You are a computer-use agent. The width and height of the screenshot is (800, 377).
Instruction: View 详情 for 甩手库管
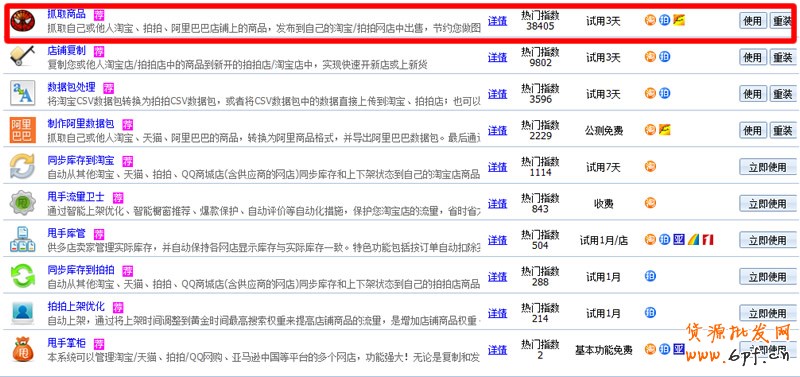[x=497, y=240]
